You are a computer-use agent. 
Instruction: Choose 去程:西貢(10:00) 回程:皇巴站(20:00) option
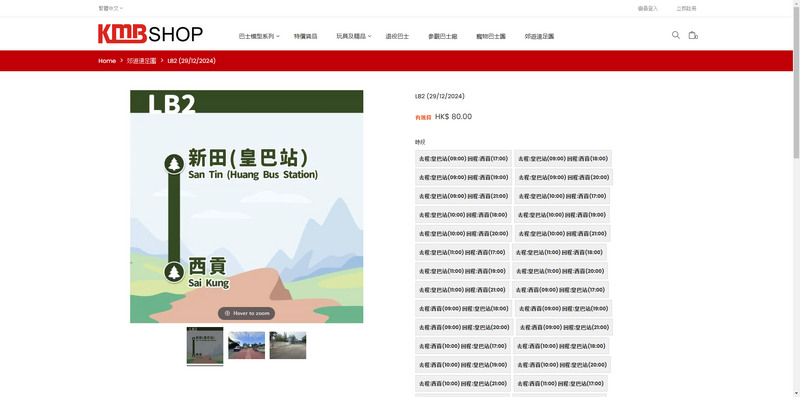(562, 365)
